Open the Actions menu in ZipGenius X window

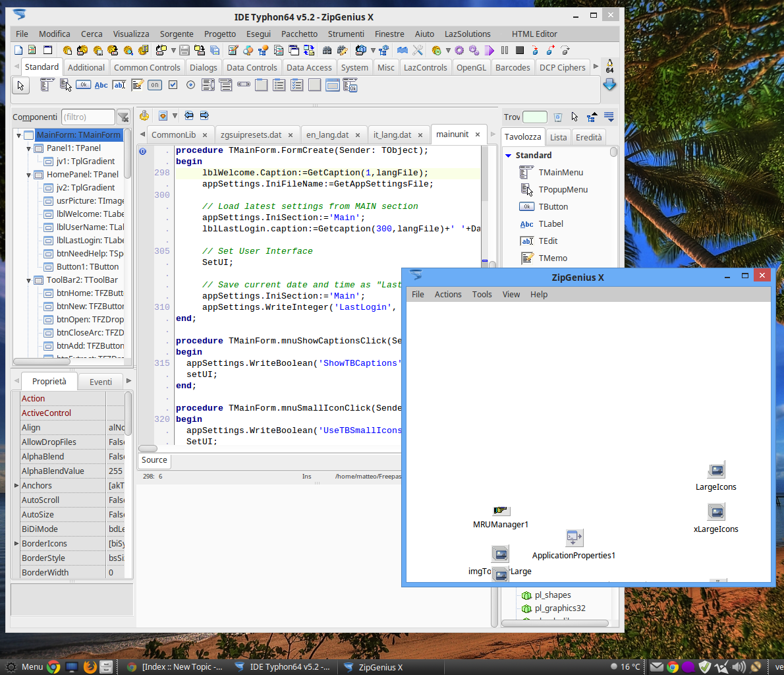click(447, 294)
